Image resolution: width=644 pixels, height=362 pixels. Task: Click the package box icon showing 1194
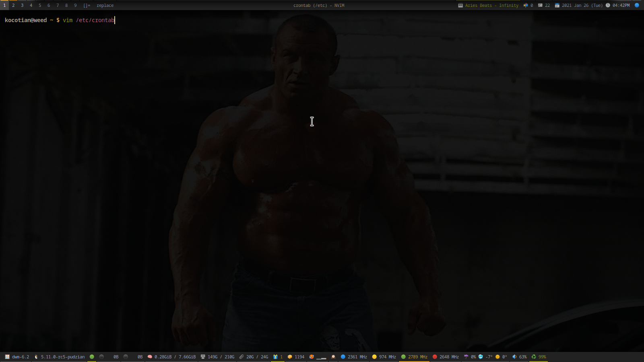click(290, 357)
